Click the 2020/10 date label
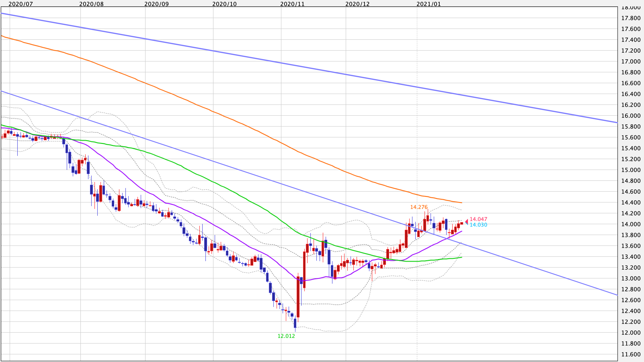Image resolution: width=644 pixels, height=362 pixels. coord(225,4)
